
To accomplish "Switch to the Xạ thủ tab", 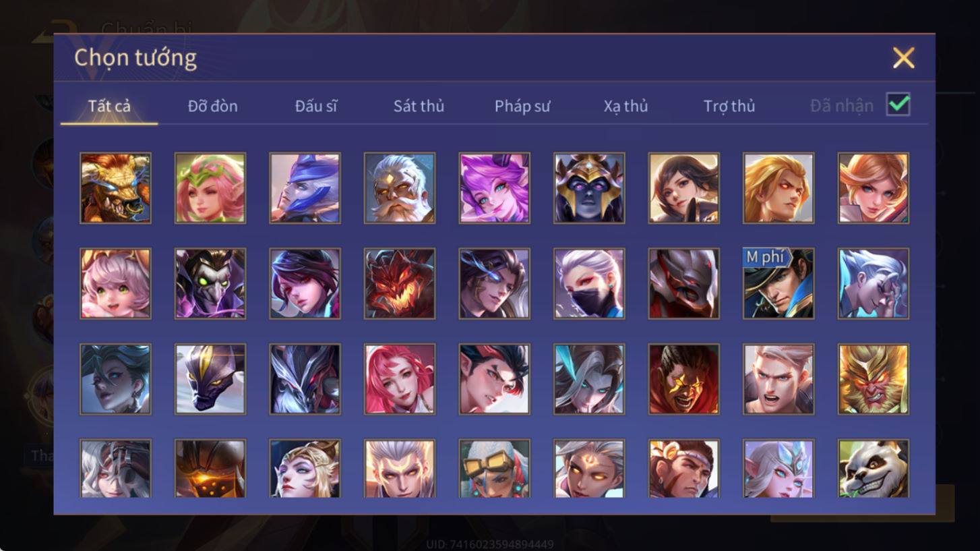I will (625, 106).
